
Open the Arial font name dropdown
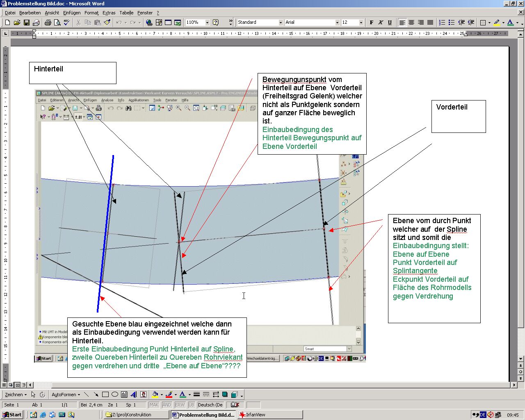[337, 23]
